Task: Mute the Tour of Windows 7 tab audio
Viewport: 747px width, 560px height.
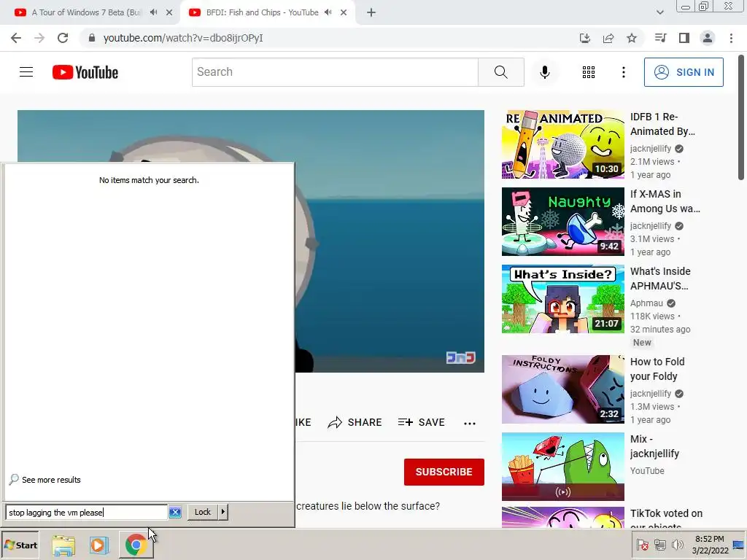Action: click(x=153, y=12)
